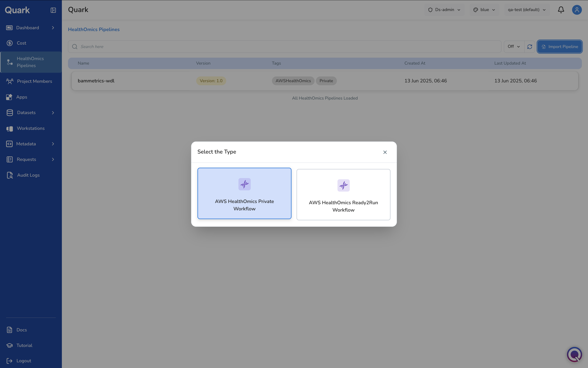588x368 pixels.
Task: Click the Docs document icon
Action: pos(9,330)
